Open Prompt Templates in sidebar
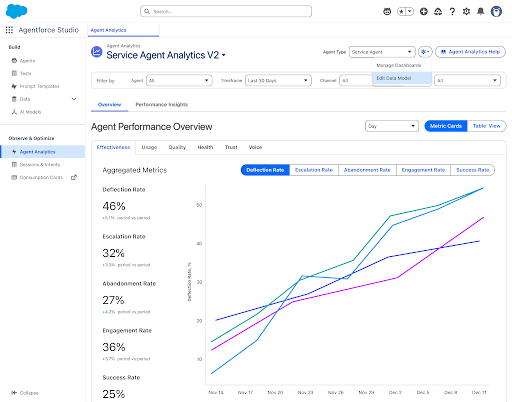 [43, 86]
